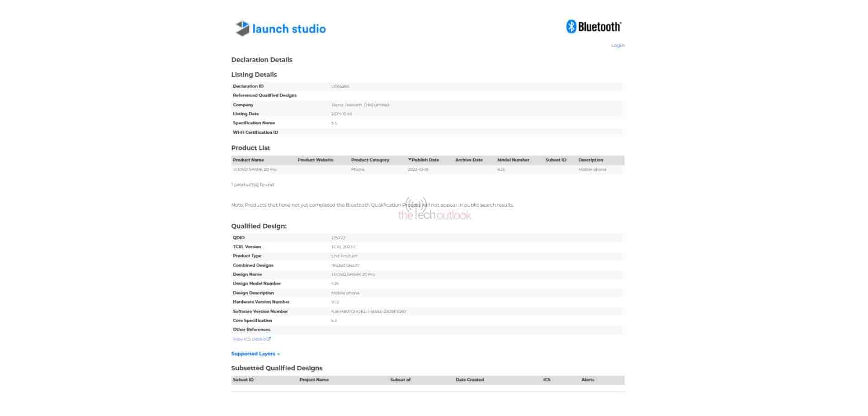The width and height of the screenshot is (868, 416).
Task: Sort the product list by Archive Date
Action: (468, 160)
